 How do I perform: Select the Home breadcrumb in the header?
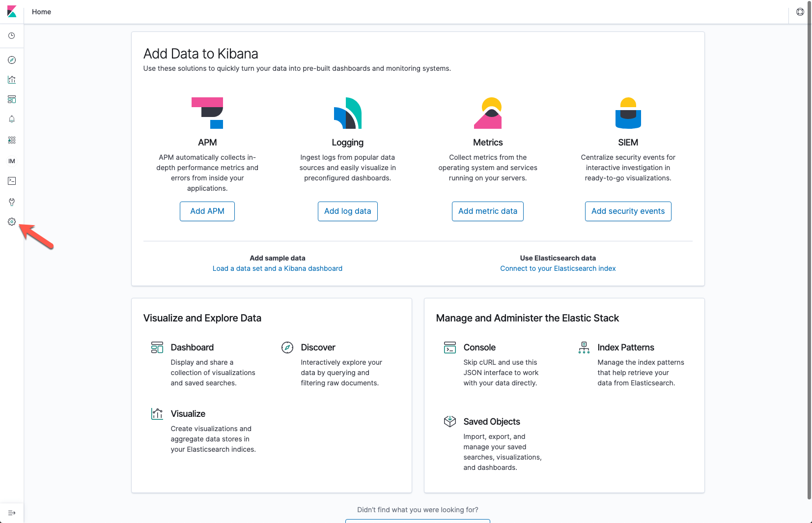click(41, 12)
